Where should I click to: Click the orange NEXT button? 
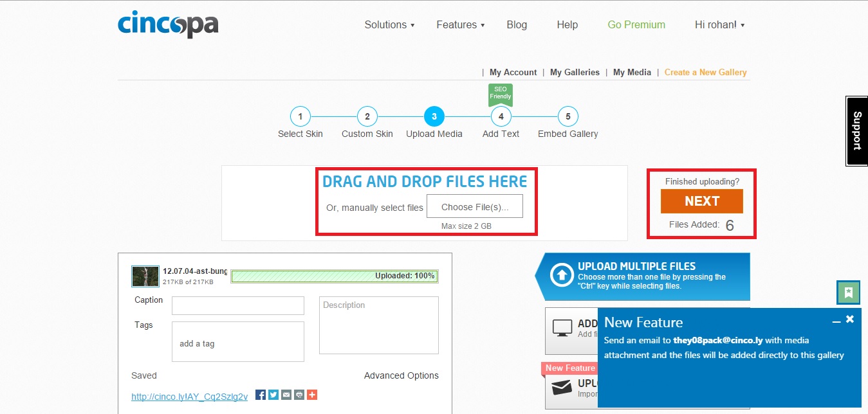point(702,201)
